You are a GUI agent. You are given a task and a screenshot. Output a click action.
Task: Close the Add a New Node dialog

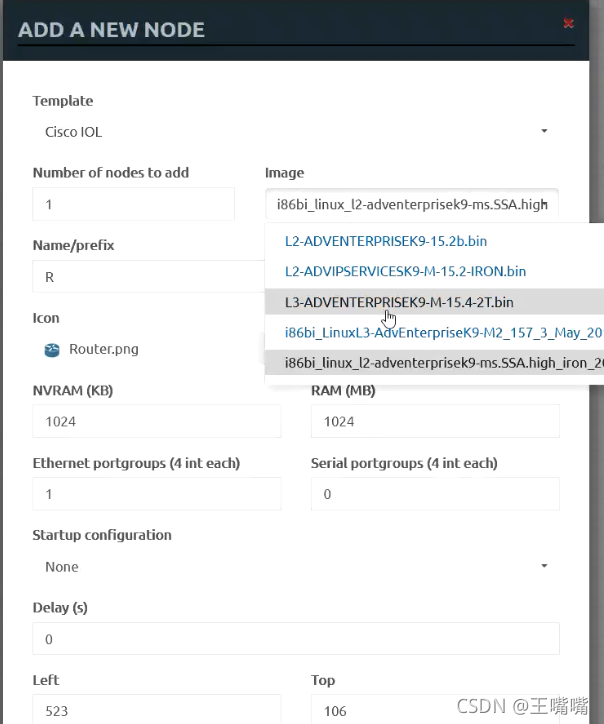click(568, 23)
